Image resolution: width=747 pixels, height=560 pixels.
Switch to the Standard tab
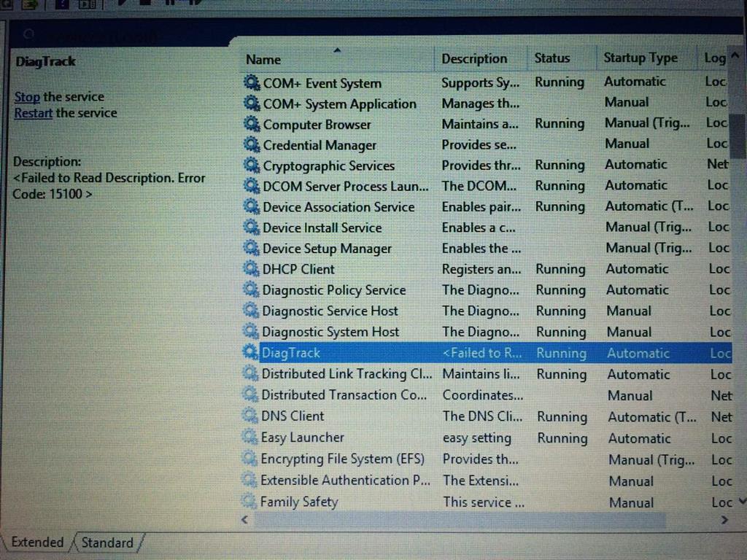tap(107, 542)
